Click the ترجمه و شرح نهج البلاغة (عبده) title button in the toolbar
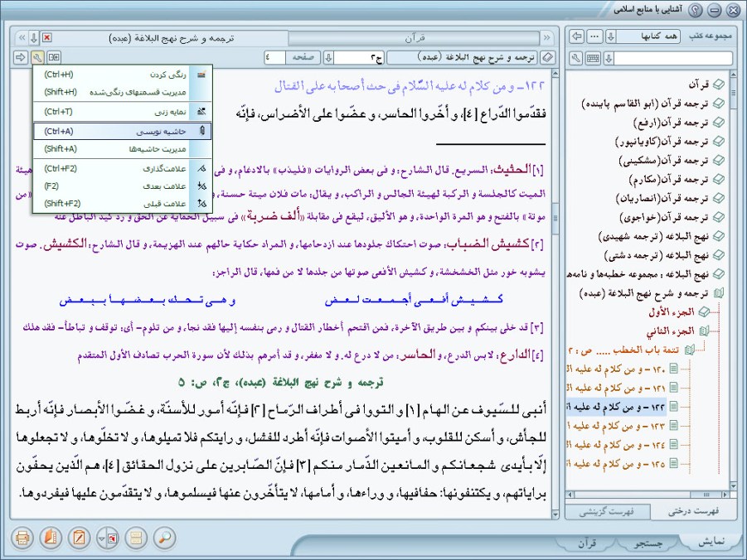This screenshot has width=747, height=560. [462, 58]
